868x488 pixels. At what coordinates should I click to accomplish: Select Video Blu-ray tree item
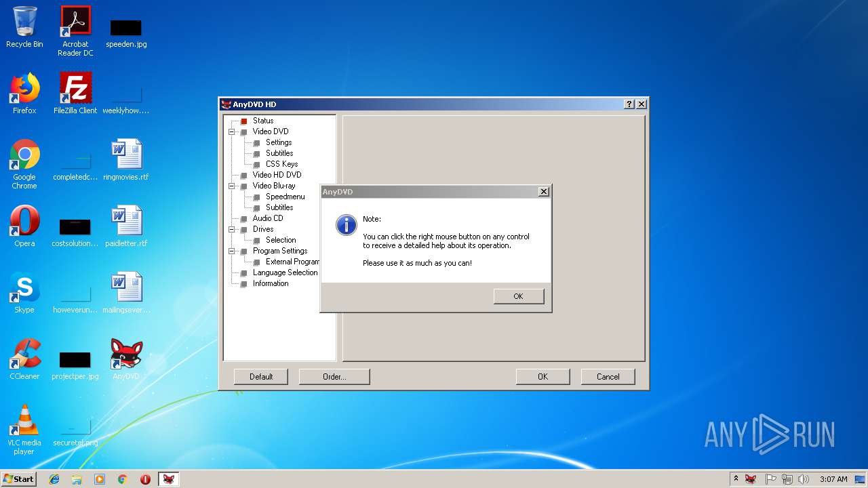274,186
